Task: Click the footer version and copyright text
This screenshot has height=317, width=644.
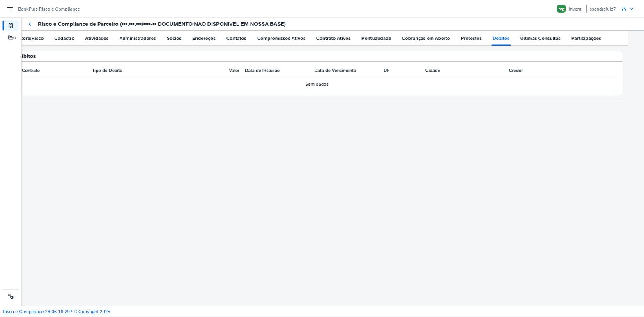Action: coord(57,312)
